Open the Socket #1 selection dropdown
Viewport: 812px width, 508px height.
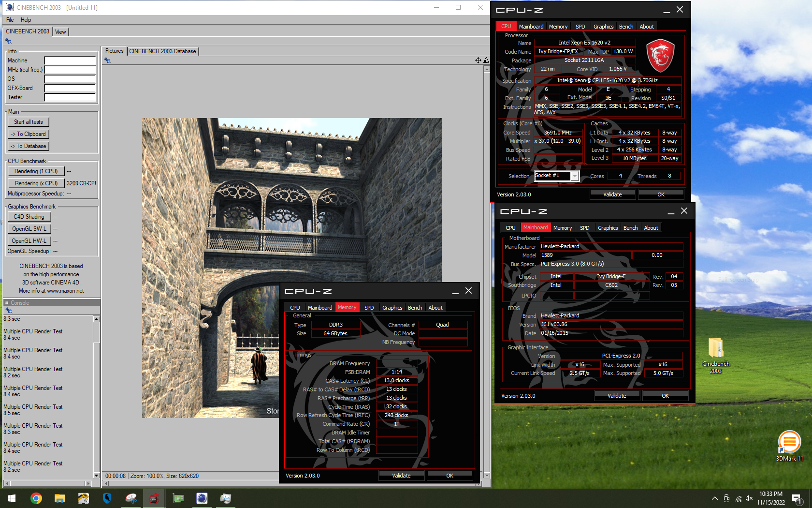[575, 176]
